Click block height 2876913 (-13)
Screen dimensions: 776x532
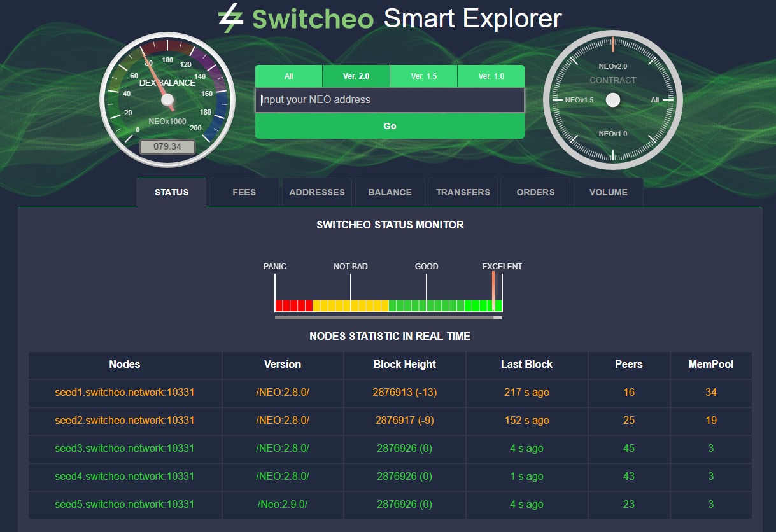(405, 393)
